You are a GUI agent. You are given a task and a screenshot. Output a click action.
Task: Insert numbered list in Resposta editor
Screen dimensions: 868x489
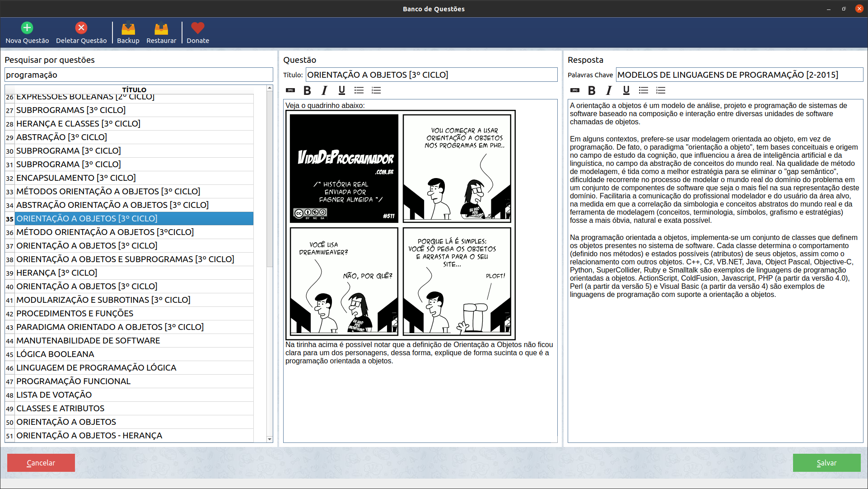pyautogui.click(x=661, y=90)
